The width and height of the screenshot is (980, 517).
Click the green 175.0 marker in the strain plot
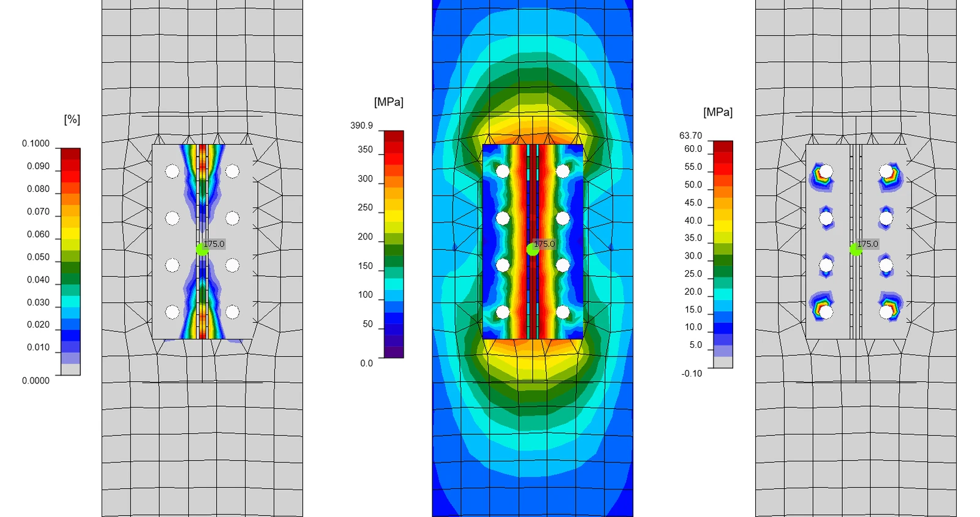[x=202, y=249]
